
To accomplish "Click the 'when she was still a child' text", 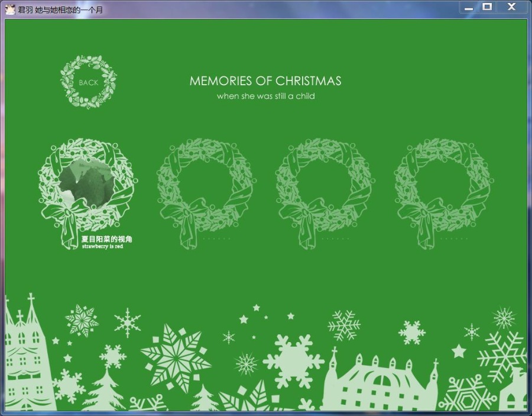I will pos(265,96).
